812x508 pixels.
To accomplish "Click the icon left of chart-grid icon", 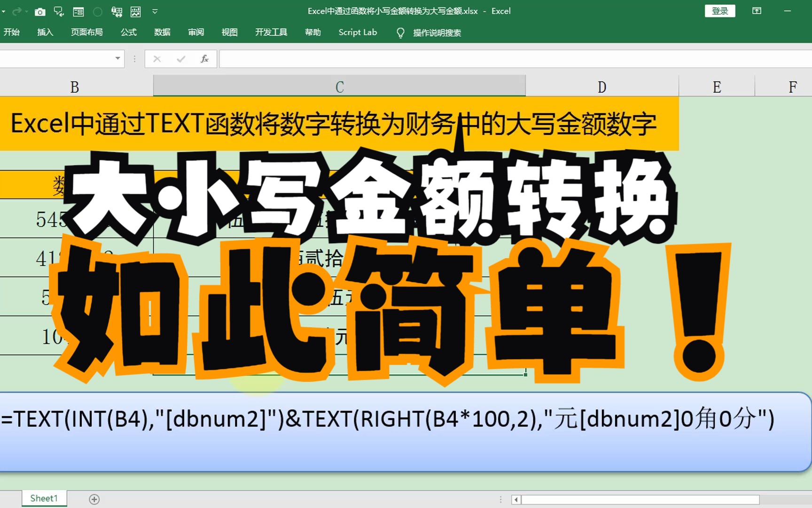I will pyautogui.click(x=117, y=12).
